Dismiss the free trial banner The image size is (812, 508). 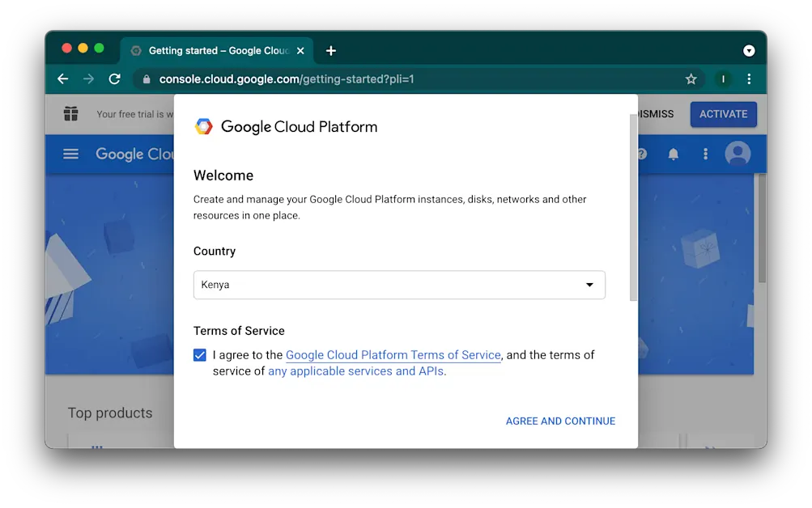tap(656, 114)
